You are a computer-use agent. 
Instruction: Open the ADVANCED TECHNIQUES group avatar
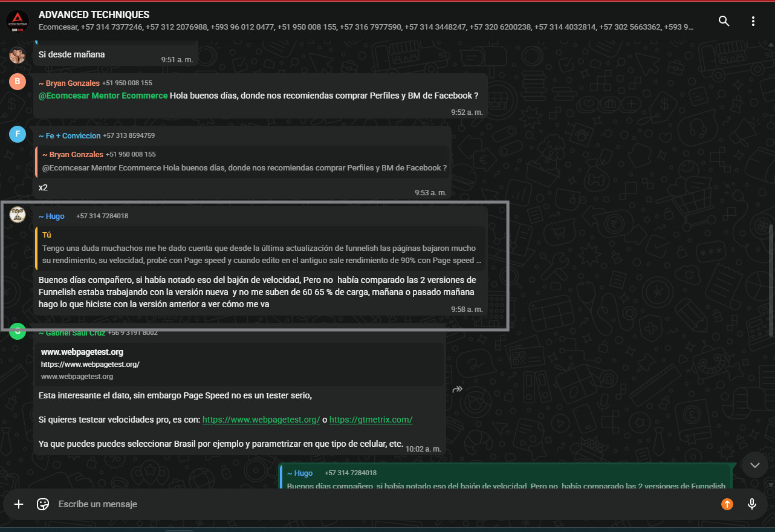point(18,21)
